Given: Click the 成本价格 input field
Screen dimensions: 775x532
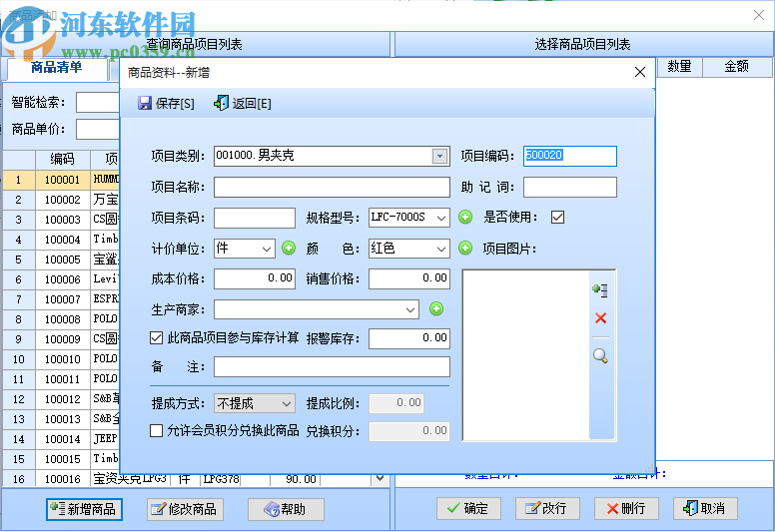Looking at the screenshot, I should (255, 278).
